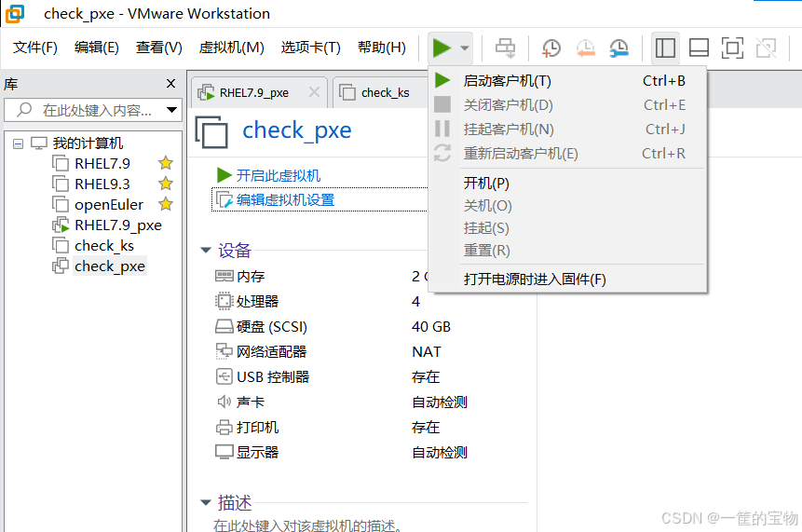802x532 pixels.
Task: Open the 查看(V) menu
Action: tap(159, 48)
